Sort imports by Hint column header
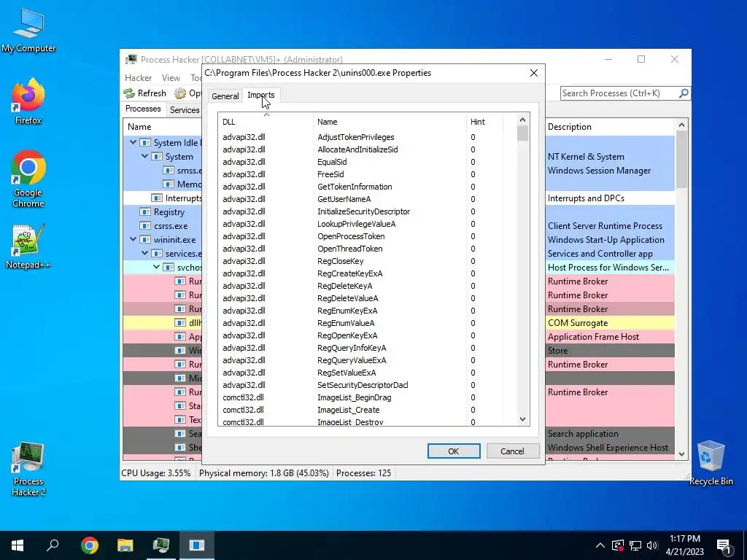This screenshot has height=560, width=747. pyautogui.click(x=484, y=122)
